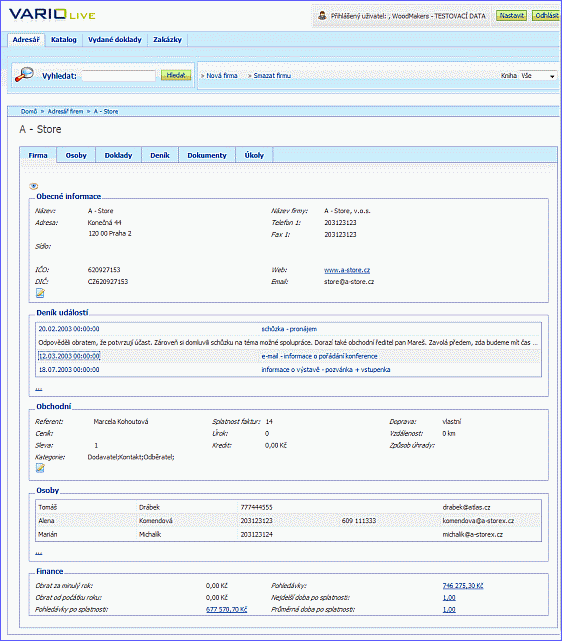The height and width of the screenshot is (641, 562).
Task: Click email drabek@atlas.cz
Action: (466, 507)
